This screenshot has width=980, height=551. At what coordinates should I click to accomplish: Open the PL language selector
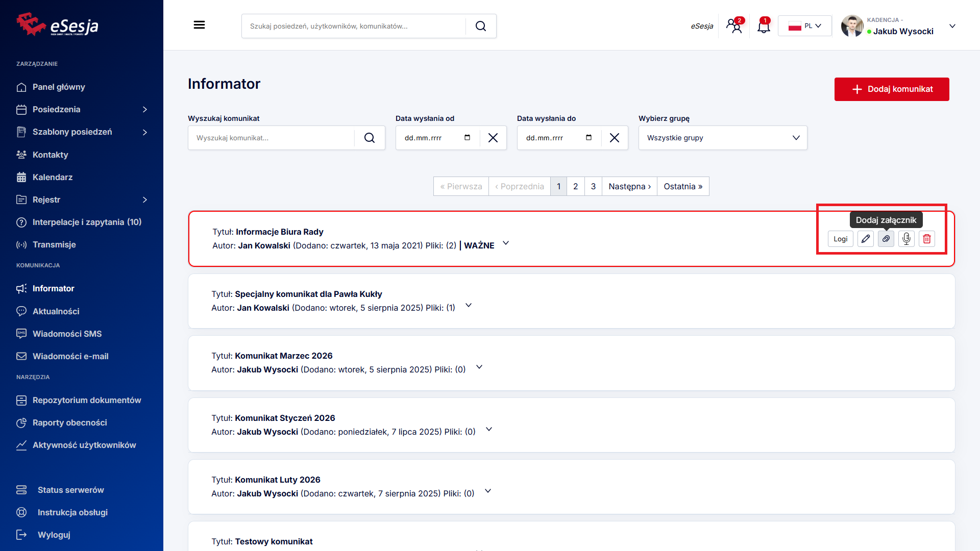[x=805, y=26]
